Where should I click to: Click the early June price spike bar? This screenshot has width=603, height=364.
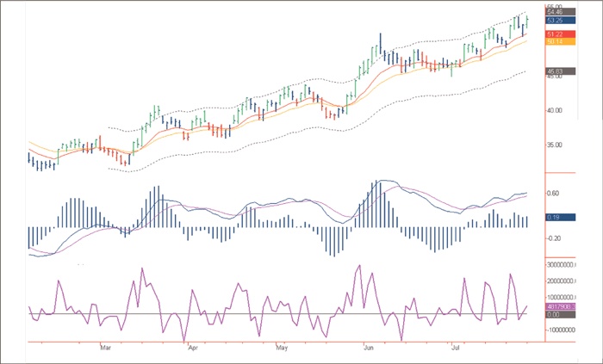380,43
